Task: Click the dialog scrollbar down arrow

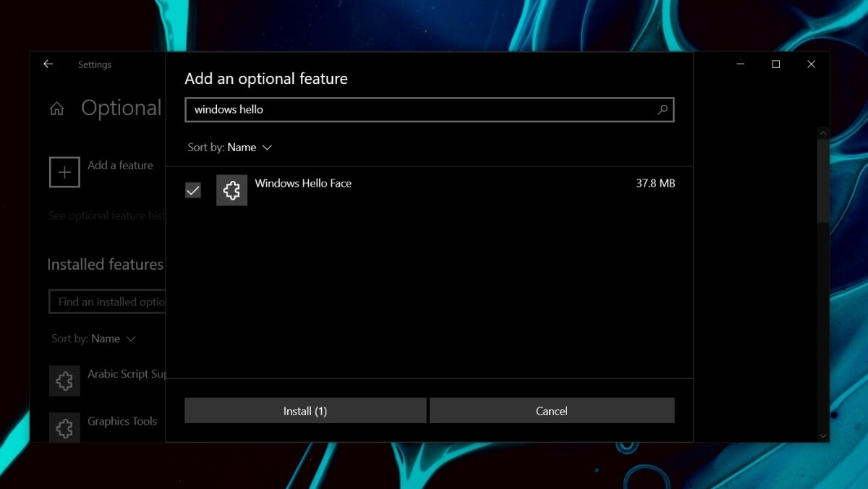Action: pyautogui.click(x=823, y=435)
